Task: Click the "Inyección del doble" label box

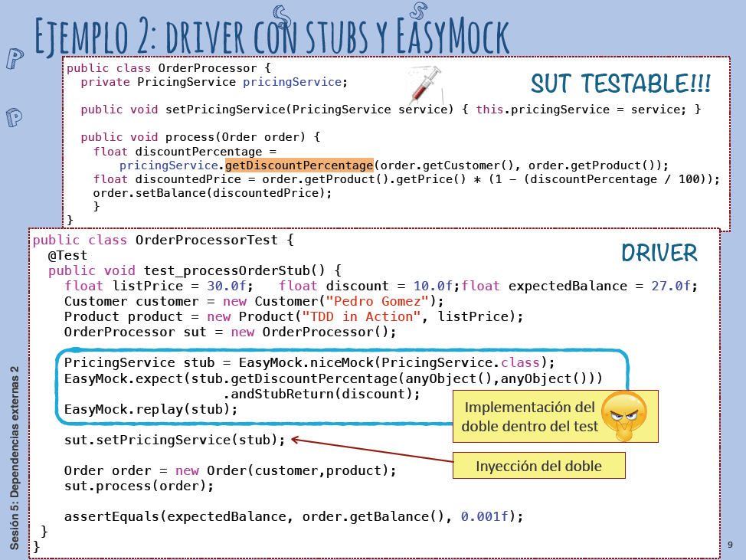Action: (538, 466)
